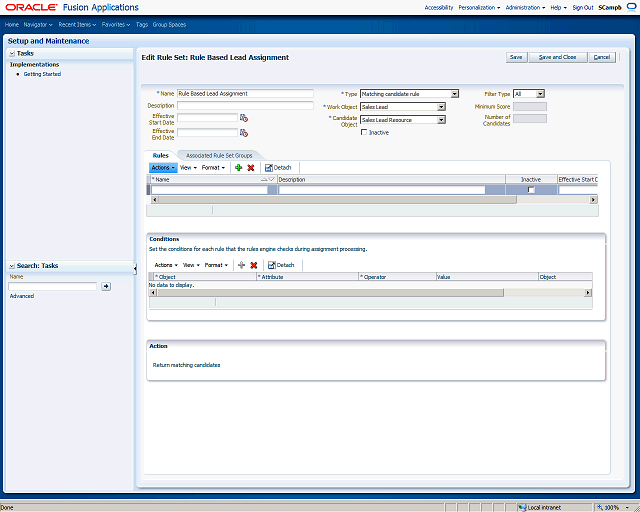Screen dimensions: 640x512
Task: Open the View menu in Conditions toolbar
Action: 191,265
